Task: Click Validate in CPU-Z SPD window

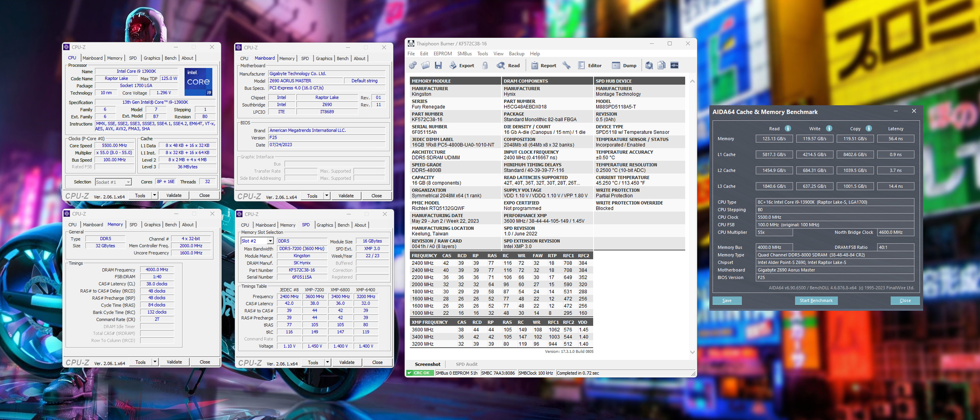Action: pyautogui.click(x=346, y=362)
